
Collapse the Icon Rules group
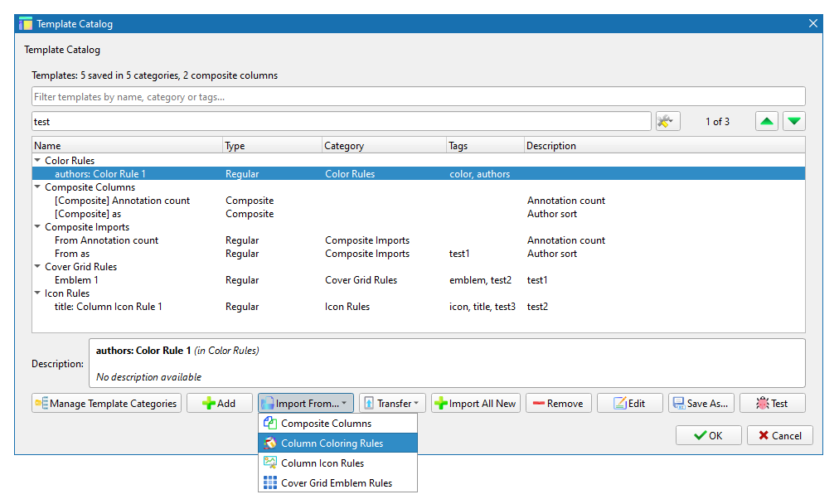[37, 293]
